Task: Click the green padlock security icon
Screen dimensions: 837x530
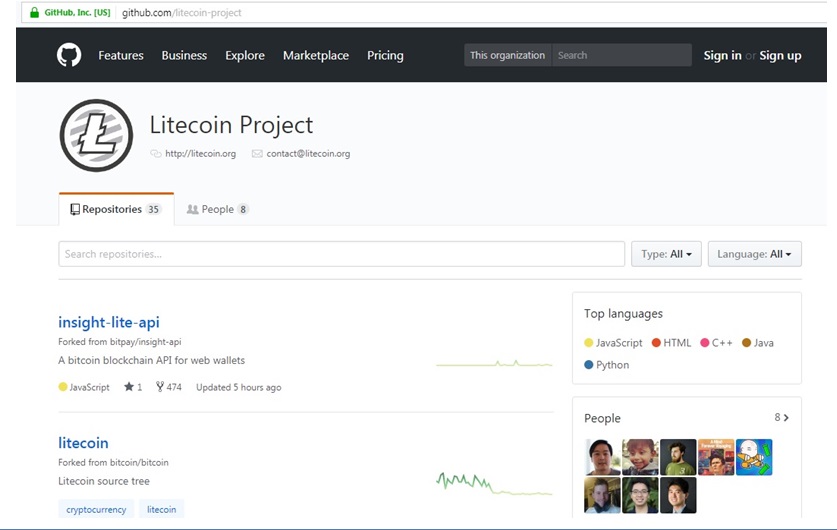Action: click(34, 12)
